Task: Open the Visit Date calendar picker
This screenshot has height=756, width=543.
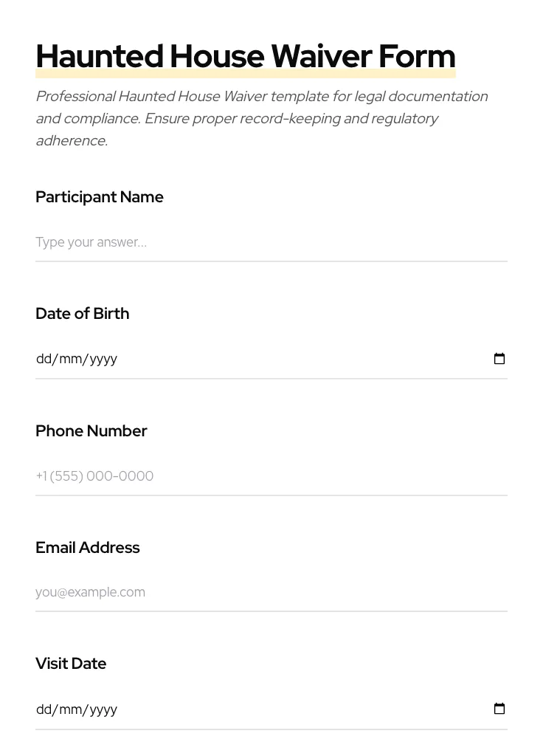Action: click(499, 709)
